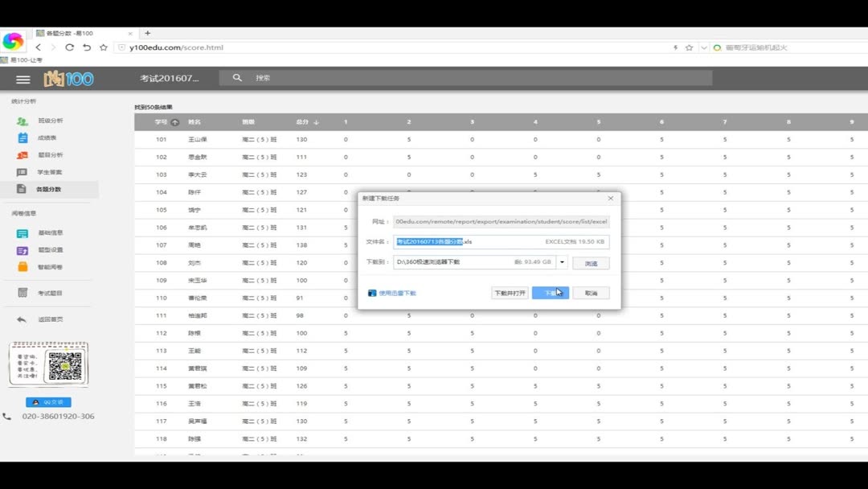The height and width of the screenshot is (489, 868).
Task: Open 班级分析 in the sidebar
Action: pos(40,121)
